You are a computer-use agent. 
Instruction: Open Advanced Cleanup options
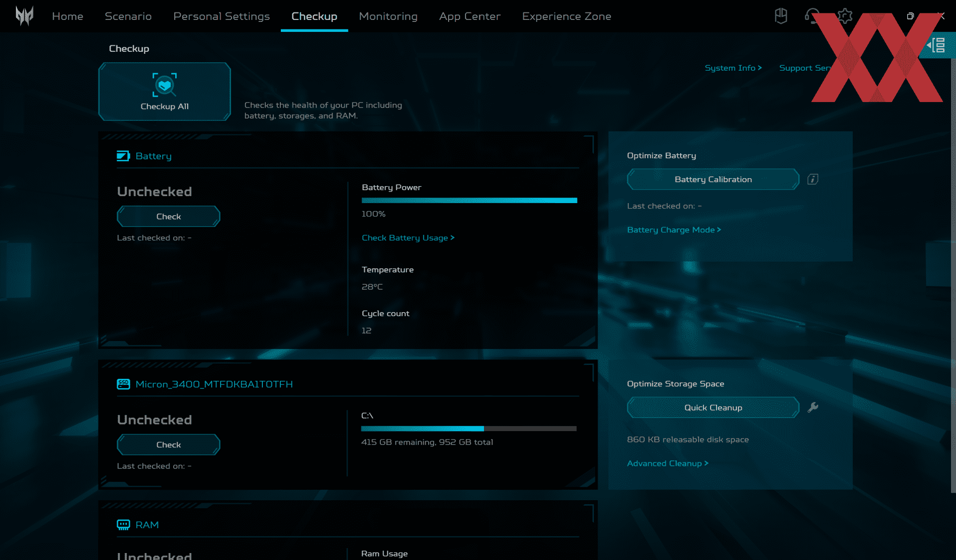667,463
